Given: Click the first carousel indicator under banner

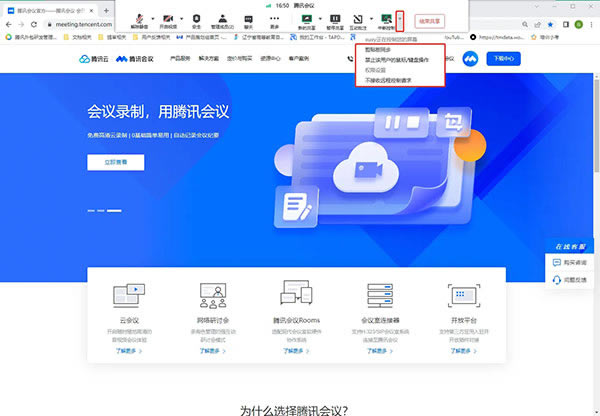Looking at the screenshot, I should 91,210.
